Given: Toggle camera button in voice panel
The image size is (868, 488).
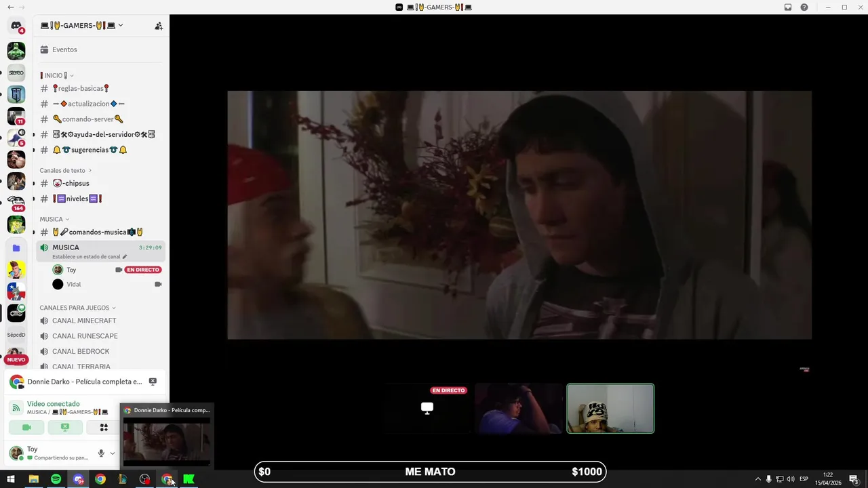Looking at the screenshot, I should coord(26,427).
